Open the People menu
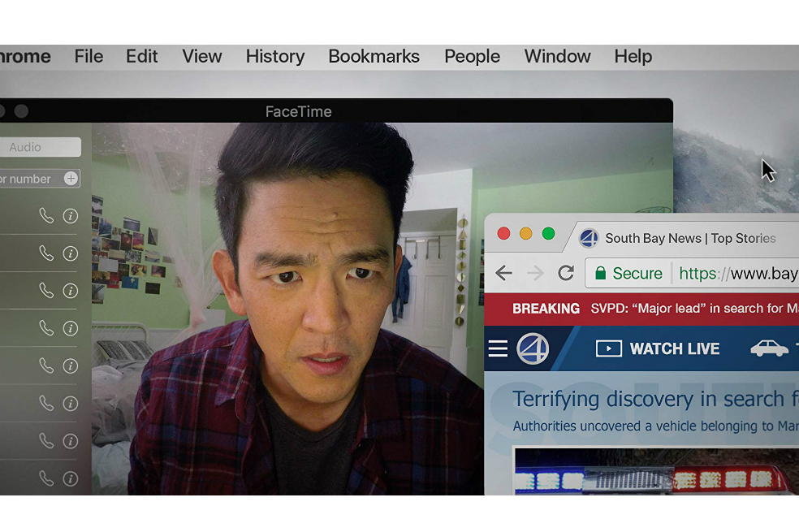This screenshot has width=799, height=532. click(472, 57)
